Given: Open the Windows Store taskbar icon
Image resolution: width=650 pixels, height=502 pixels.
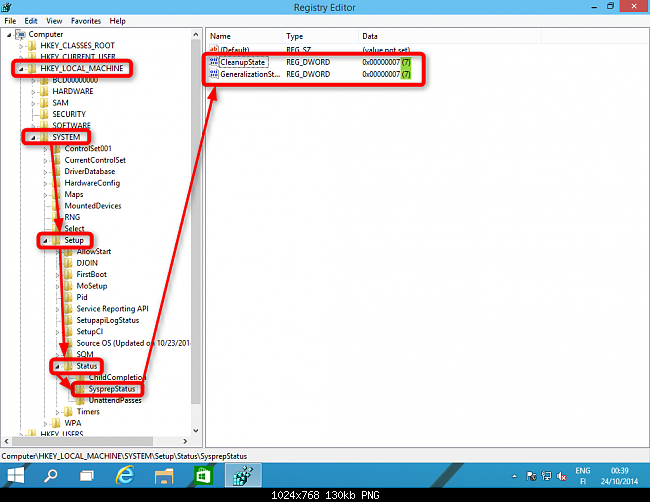Looking at the screenshot, I should 203,475.
